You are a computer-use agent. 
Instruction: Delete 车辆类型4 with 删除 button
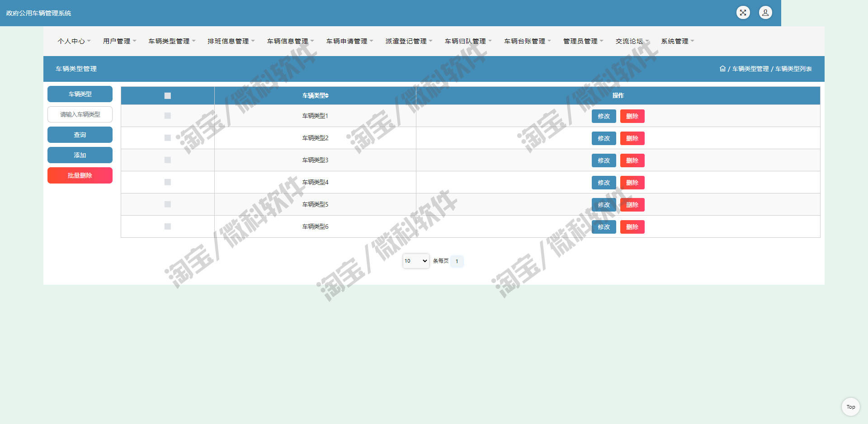[x=632, y=183]
